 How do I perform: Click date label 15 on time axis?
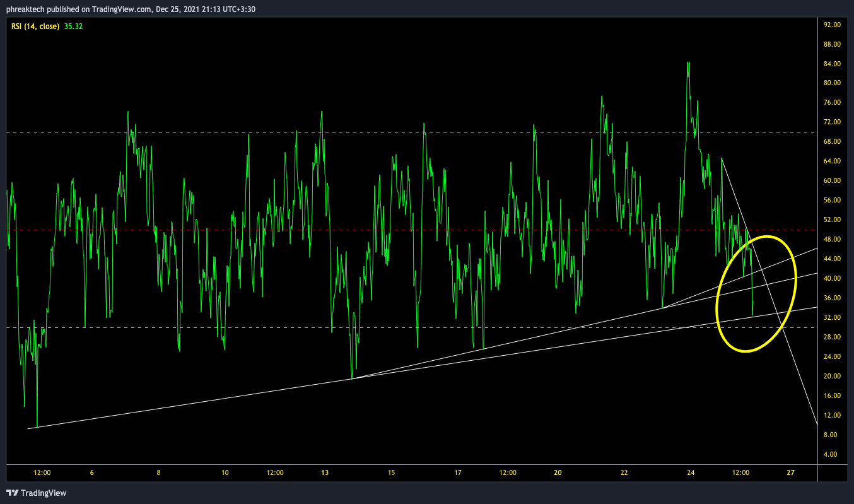(x=392, y=472)
